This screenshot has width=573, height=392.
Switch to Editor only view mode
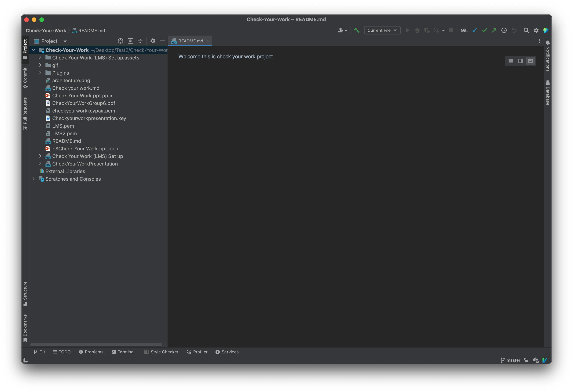pos(511,61)
